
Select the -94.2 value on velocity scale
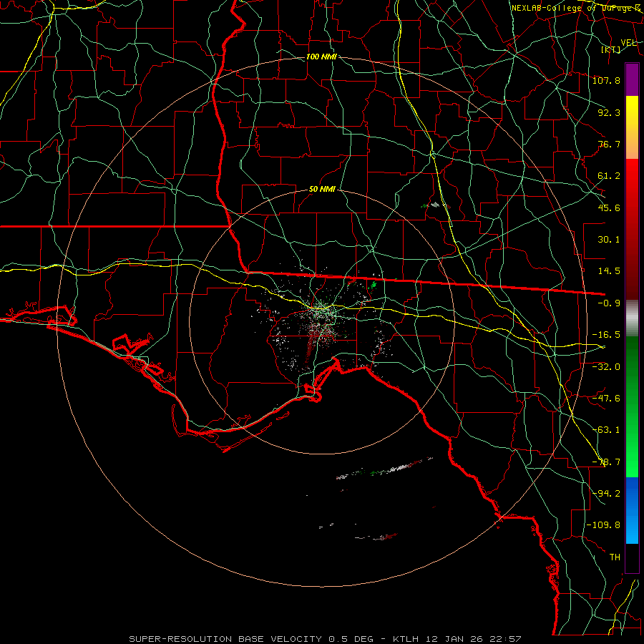[x=606, y=494]
